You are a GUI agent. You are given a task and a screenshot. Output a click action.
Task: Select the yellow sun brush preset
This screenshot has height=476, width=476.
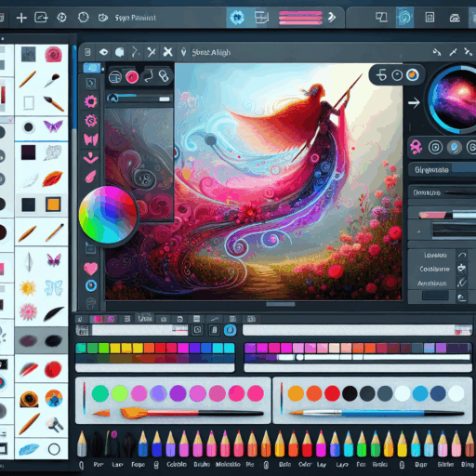click(28, 288)
